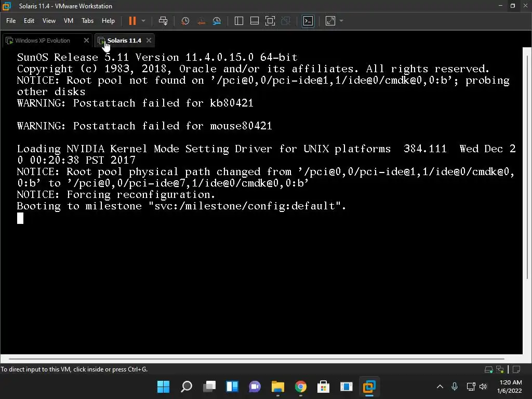Open the Help menu
The image size is (532, 399).
coord(108,21)
